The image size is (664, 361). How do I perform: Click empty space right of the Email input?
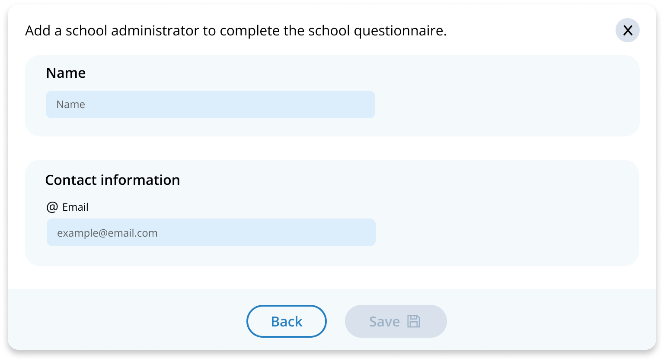point(504,232)
